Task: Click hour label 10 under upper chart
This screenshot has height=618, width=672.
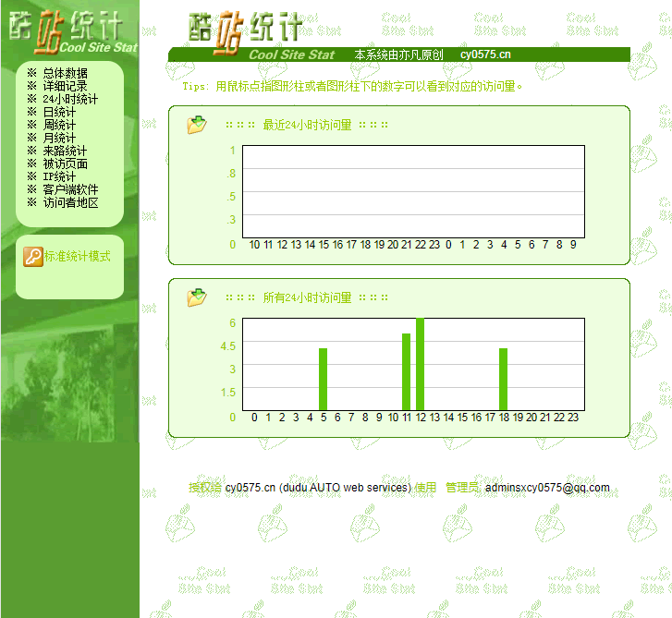Action: 254,245
